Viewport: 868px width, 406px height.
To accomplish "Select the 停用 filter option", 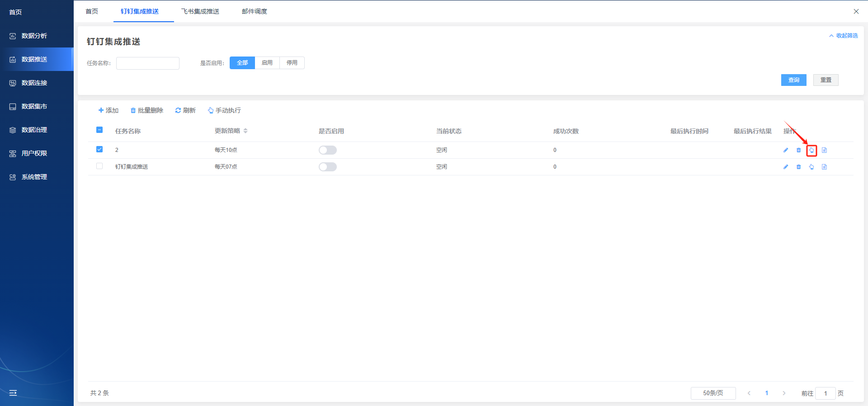I will pyautogui.click(x=292, y=63).
